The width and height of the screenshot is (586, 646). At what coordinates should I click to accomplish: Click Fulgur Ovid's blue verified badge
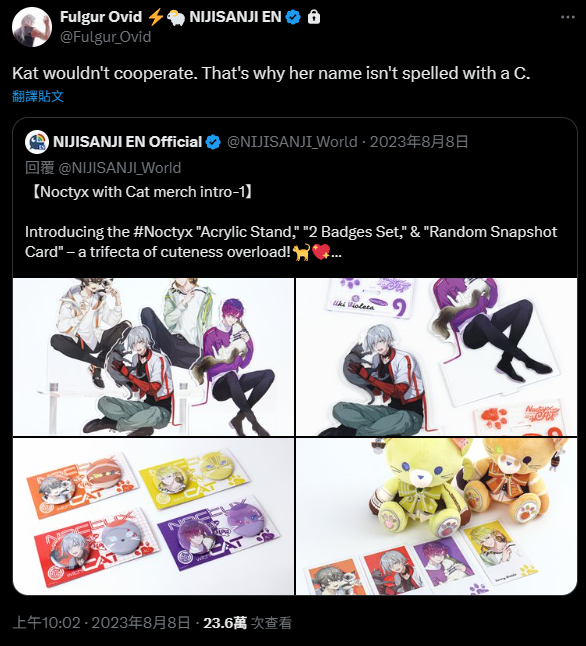click(x=293, y=17)
